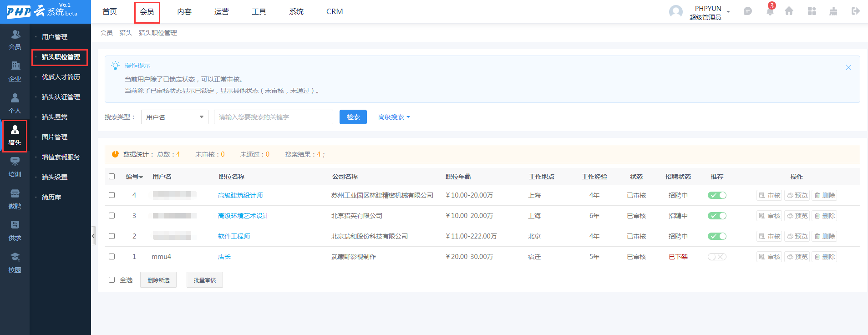Toggle 推荐 switch for 高级建筑设计师

point(717,195)
